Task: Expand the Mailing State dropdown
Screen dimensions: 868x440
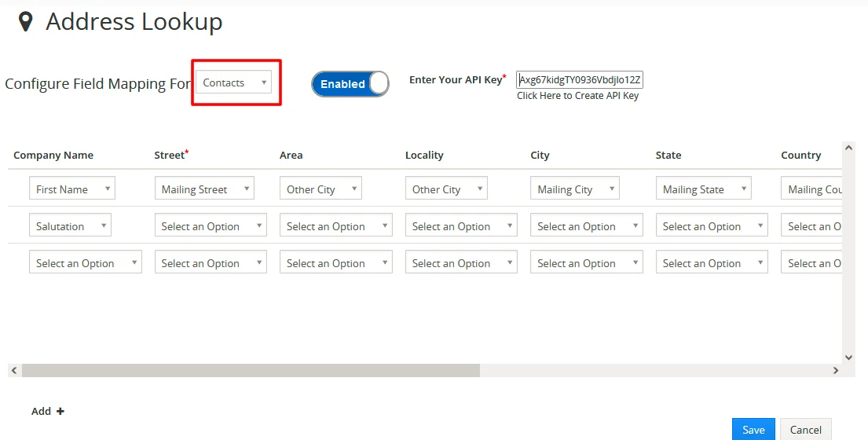Action: click(702, 189)
